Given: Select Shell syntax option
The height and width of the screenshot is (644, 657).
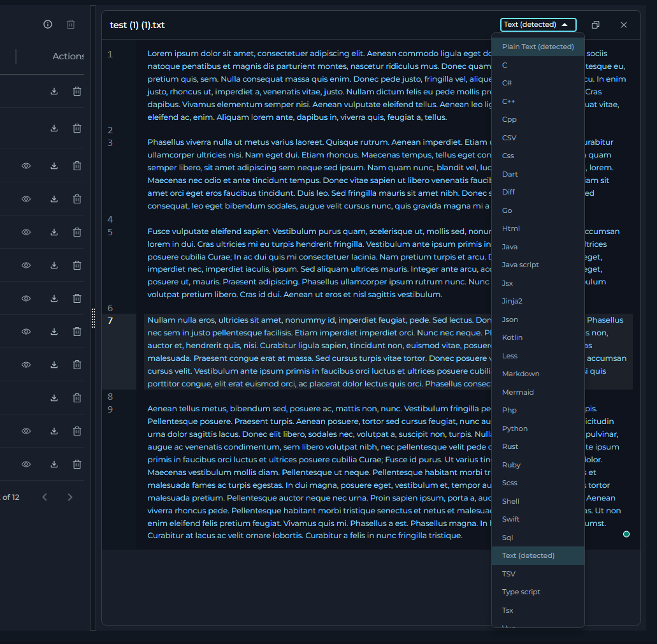Looking at the screenshot, I should (538, 501).
